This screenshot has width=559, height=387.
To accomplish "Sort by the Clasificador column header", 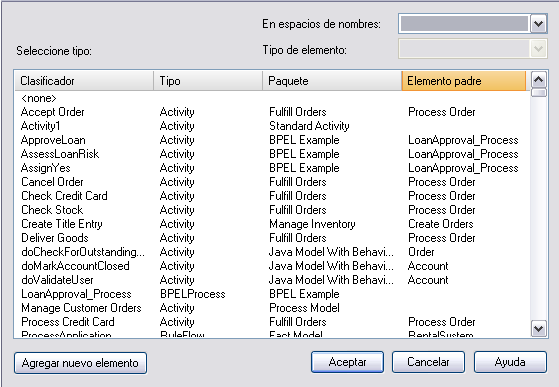I will coord(84,81).
